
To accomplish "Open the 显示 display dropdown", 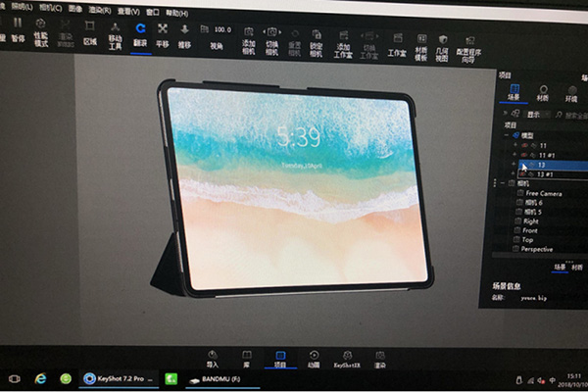I will [536, 114].
